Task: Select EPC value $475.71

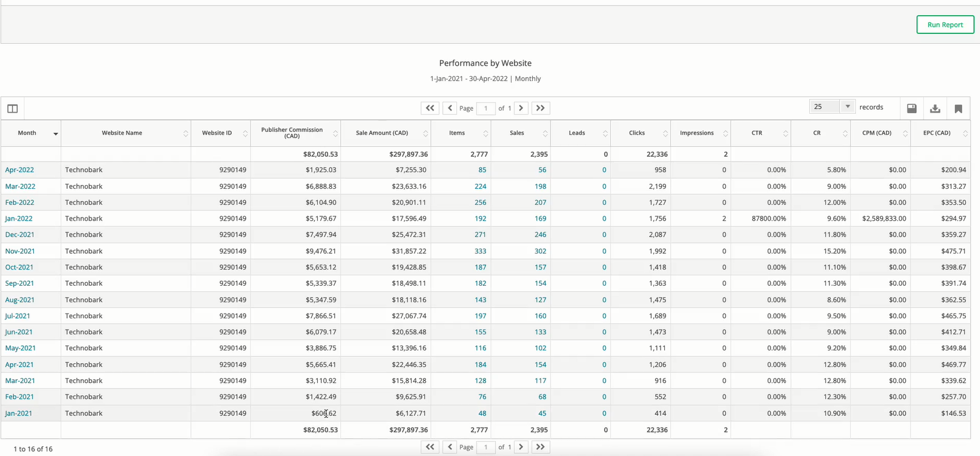Action: coord(954,251)
